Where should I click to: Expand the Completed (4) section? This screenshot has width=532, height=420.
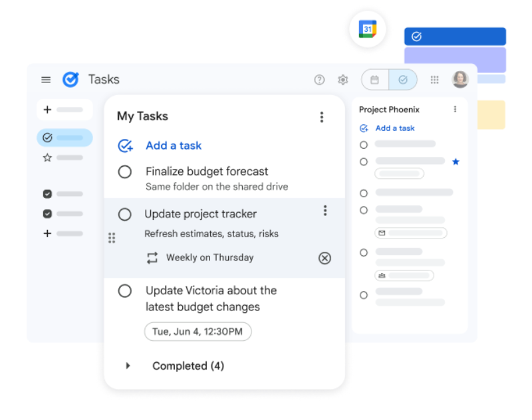coord(128,366)
